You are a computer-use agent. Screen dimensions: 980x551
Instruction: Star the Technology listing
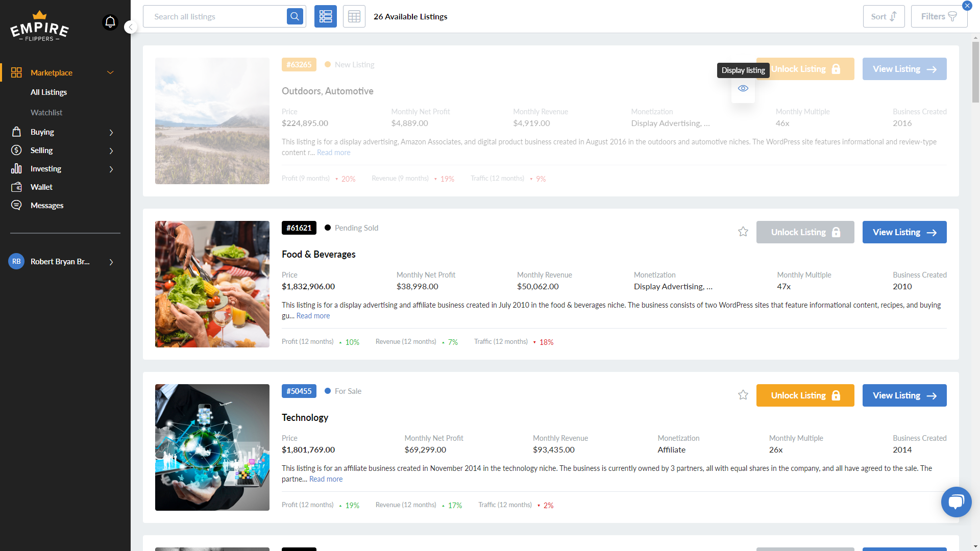click(743, 395)
